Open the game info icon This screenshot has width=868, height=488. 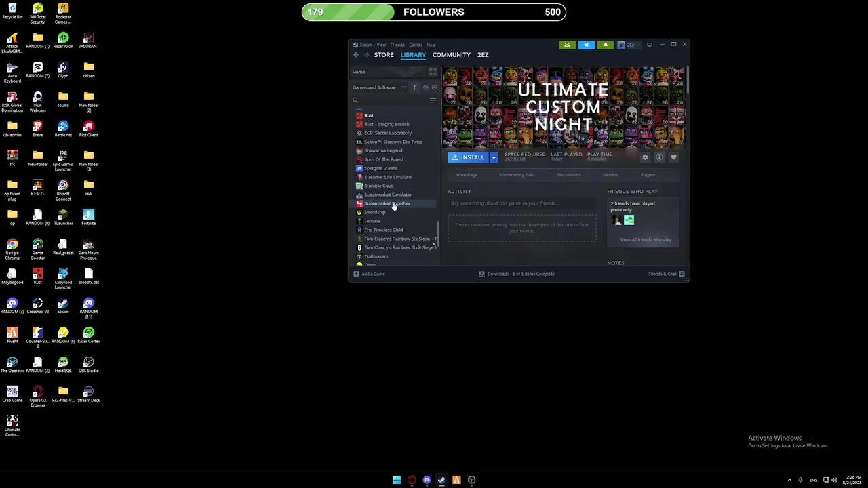[659, 157]
